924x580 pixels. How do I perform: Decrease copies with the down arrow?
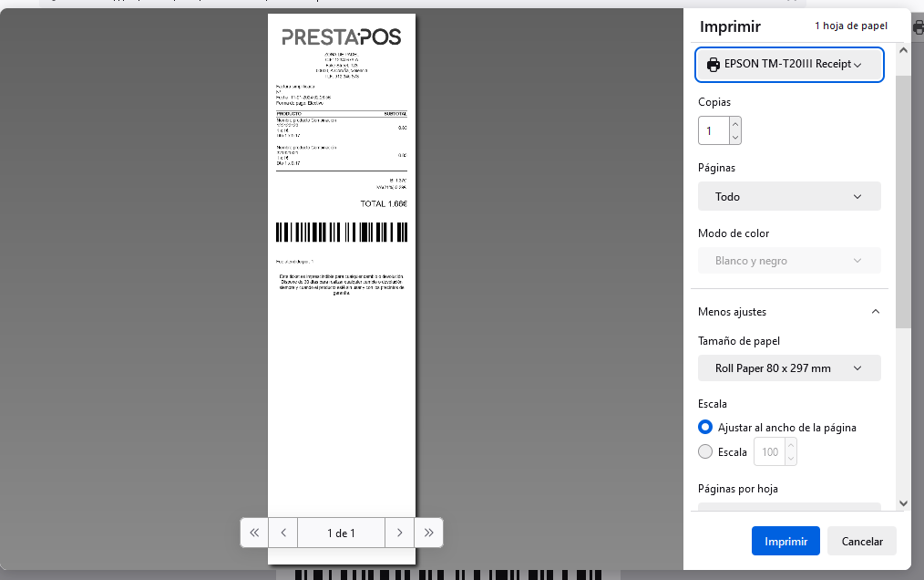734,138
